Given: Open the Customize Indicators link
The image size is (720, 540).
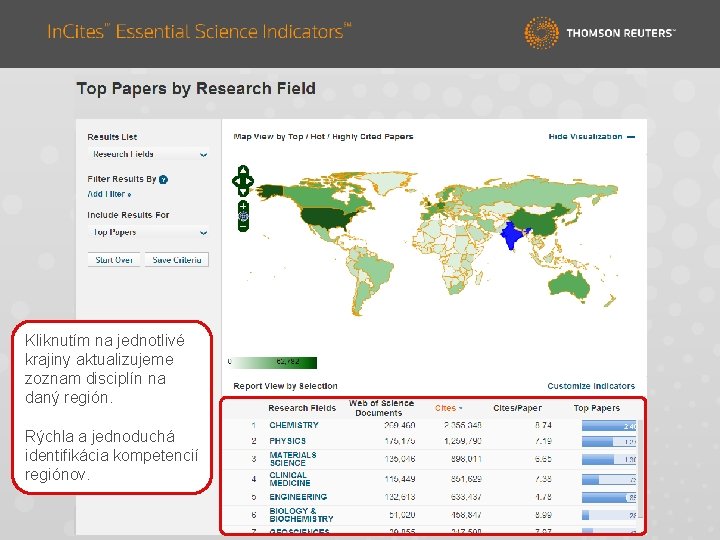Looking at the screenshot, I should click(591, 386).
